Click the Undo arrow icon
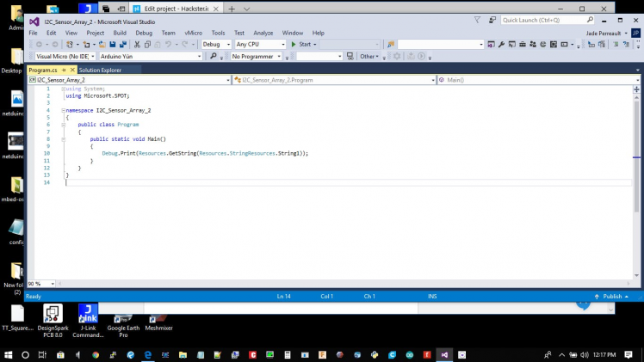 coord(168,44)
